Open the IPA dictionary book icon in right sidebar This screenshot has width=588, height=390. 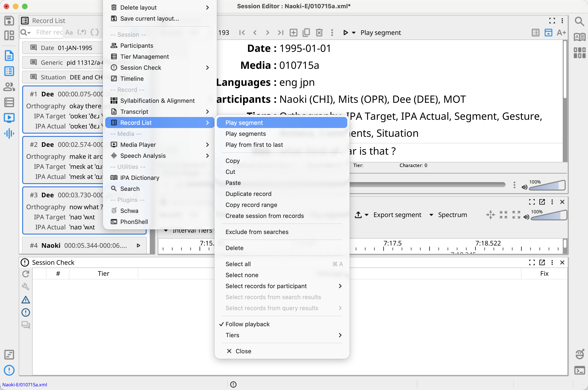(x=579, y=37)
